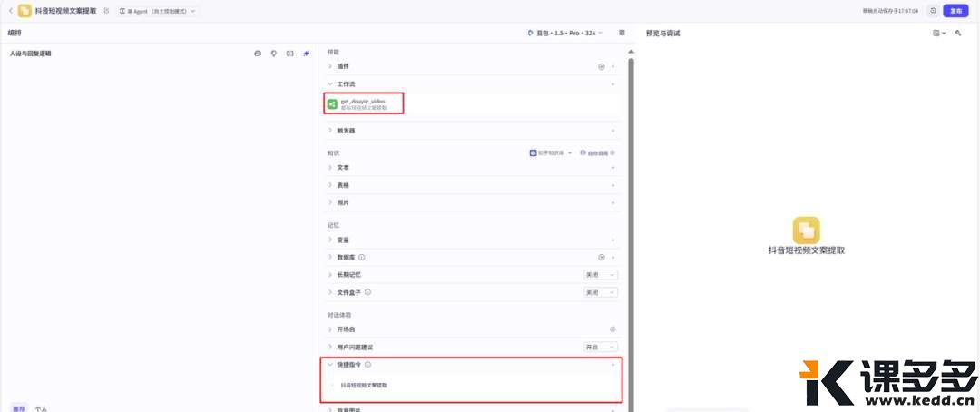Select the 推荐 tab at bottom left
Viewport: 980px width, 412px height.
tap(19, 408)
